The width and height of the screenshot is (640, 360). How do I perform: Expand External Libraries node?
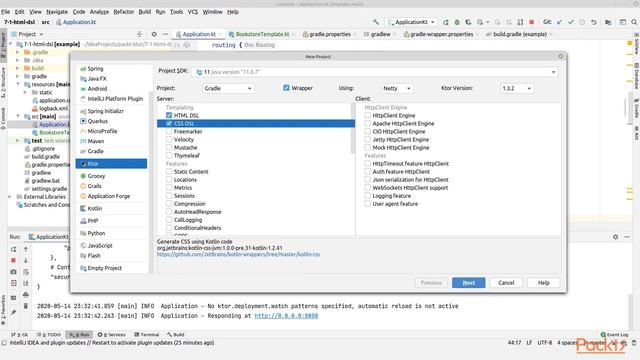point(10,197)
